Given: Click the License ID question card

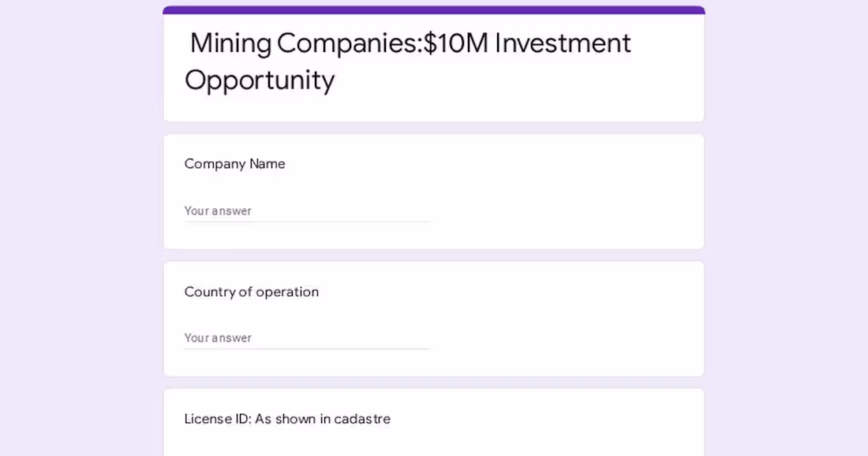Looking at the screenshot, I should point(433,420).
